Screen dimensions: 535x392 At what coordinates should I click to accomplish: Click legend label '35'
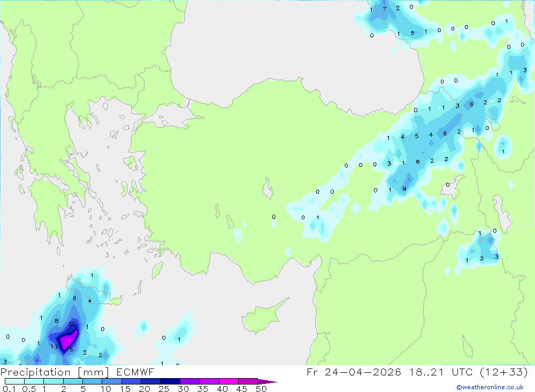pyautogui.click(x=203, y=389)
